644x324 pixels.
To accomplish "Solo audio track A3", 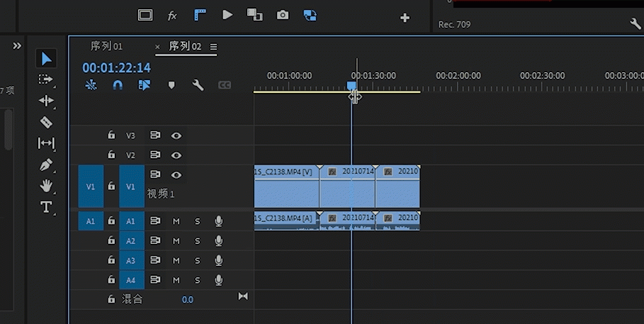I will coord(198,261).
